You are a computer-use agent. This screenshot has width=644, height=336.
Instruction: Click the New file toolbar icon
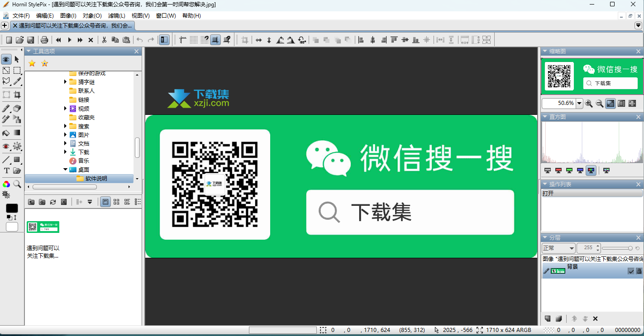pyautogui.click(x=9, y=40)
